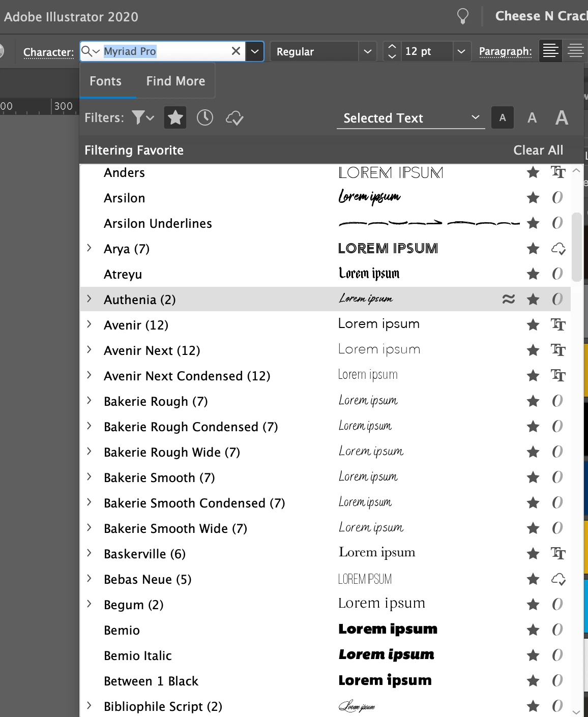Choose large sample text size A

(x=562, y=118)
